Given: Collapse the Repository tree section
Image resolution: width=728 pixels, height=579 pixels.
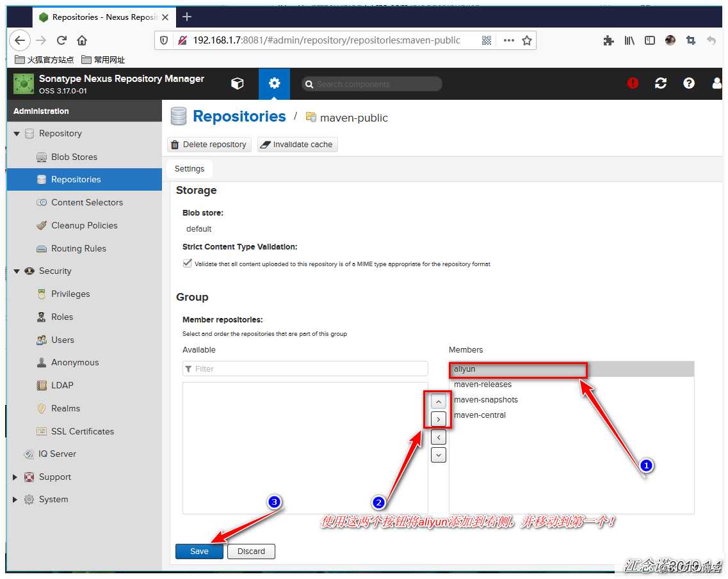Looking at the screenshot, I should 17,134.
